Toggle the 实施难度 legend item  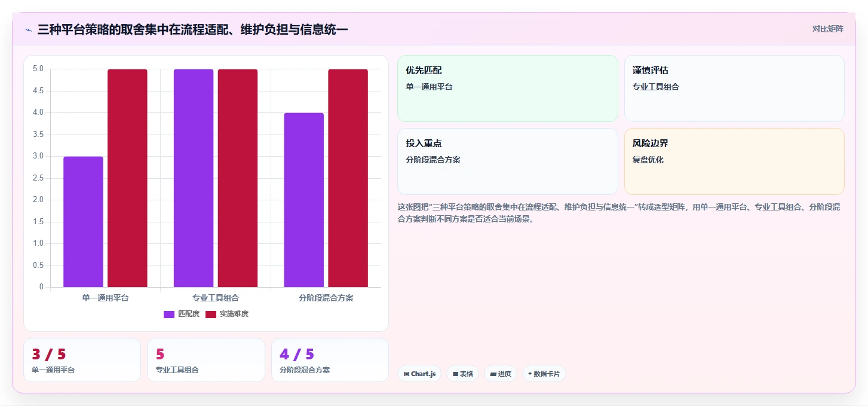[227, 314]
